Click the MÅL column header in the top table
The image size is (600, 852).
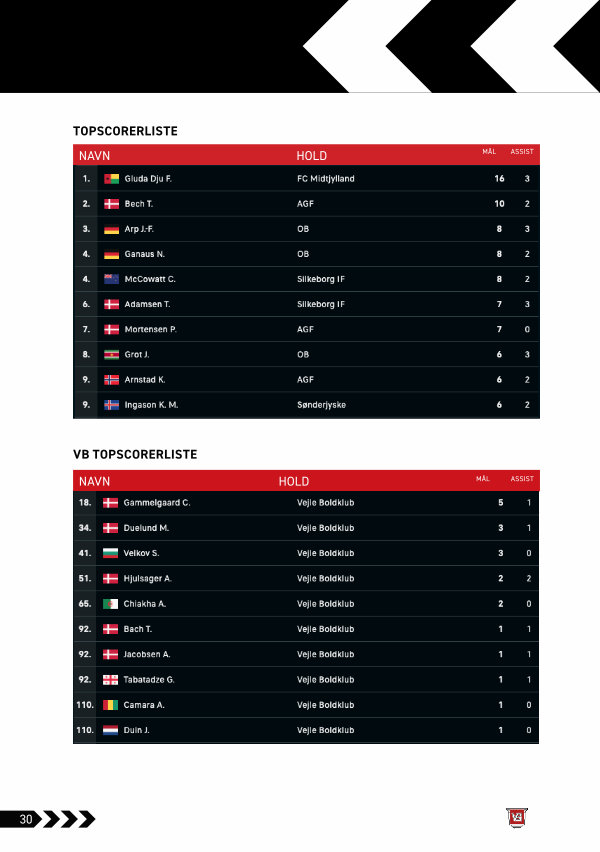tap(489, 152)
